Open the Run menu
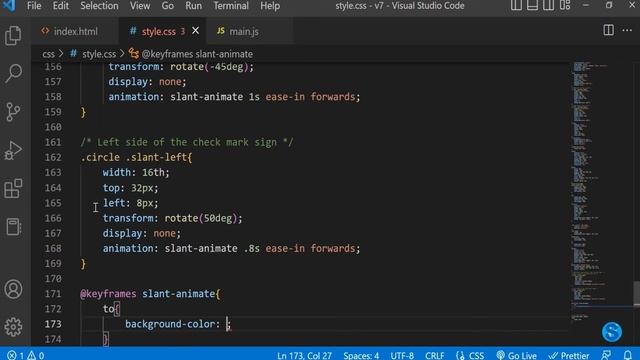The height and width of the screenshot is (360, 640). (x=193, y=6)
